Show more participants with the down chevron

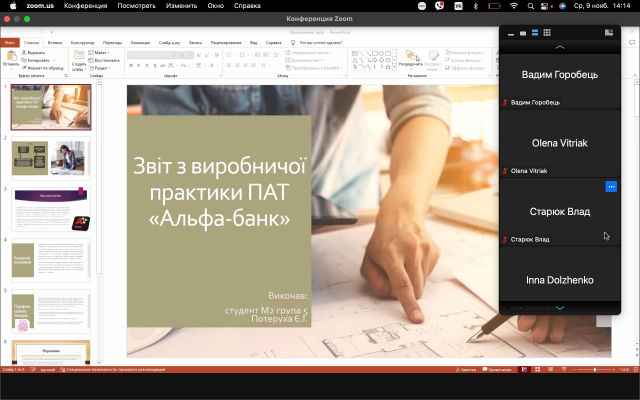560,308
